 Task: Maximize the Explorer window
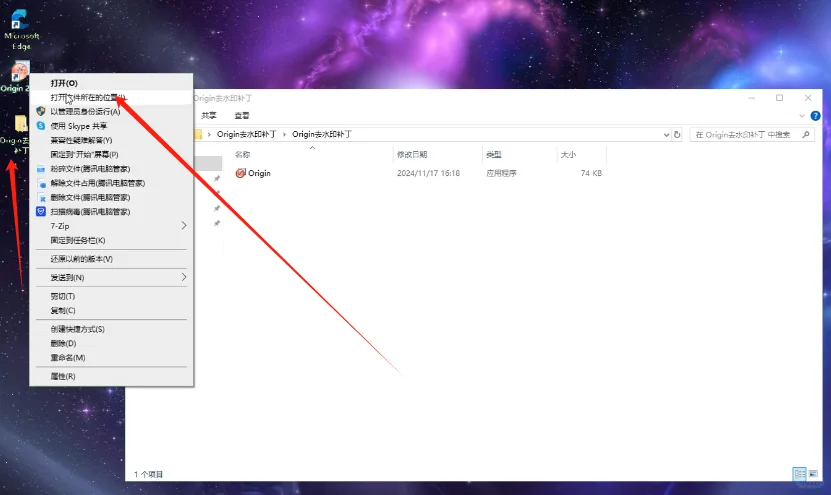(780, 98)
